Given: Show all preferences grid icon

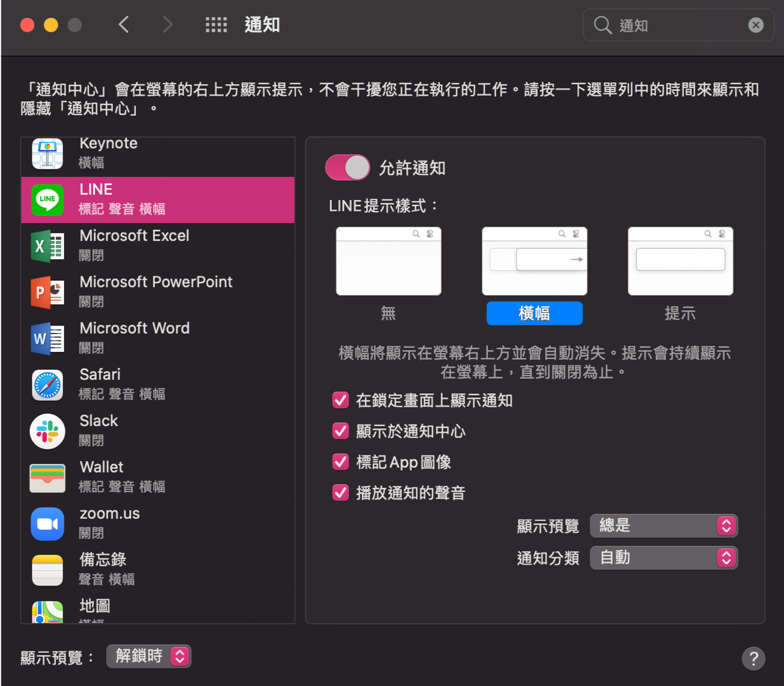Looking at the screenshot, I should click(x=216, y=25).
